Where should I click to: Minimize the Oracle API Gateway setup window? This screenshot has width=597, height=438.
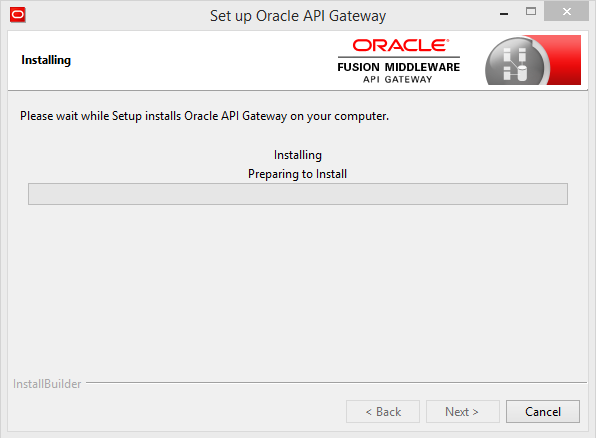coord(504,14)
